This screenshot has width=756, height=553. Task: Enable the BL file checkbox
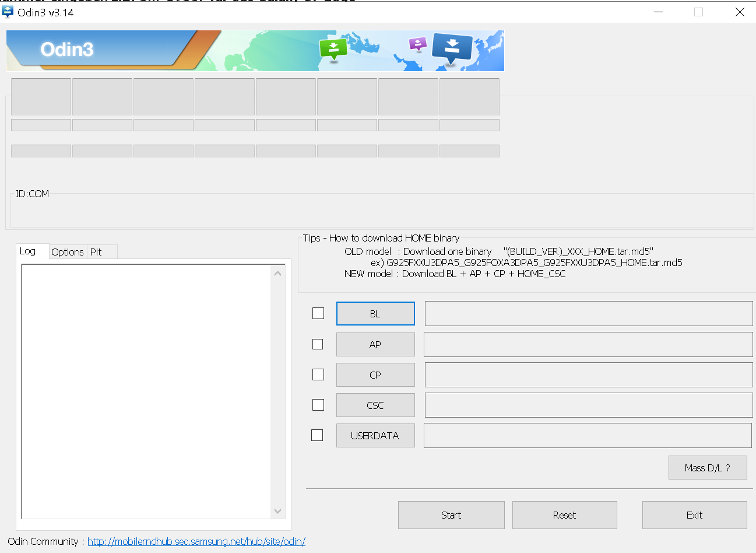318,313
